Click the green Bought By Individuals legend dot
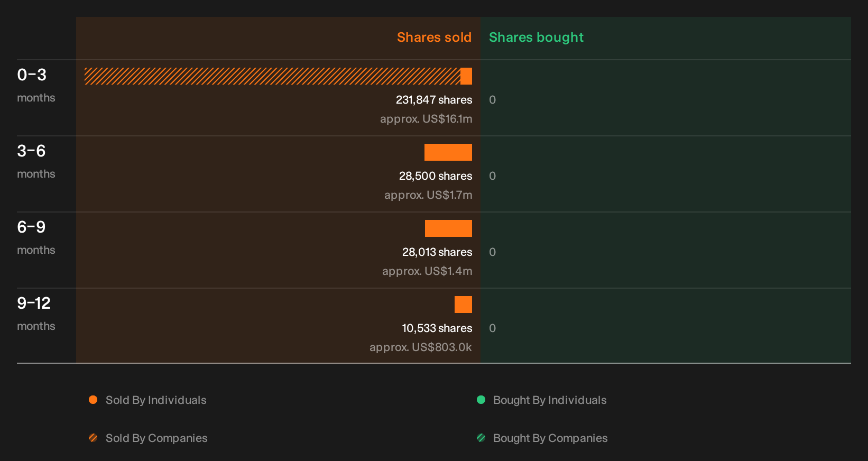The image size is (868, 461). 481,400
